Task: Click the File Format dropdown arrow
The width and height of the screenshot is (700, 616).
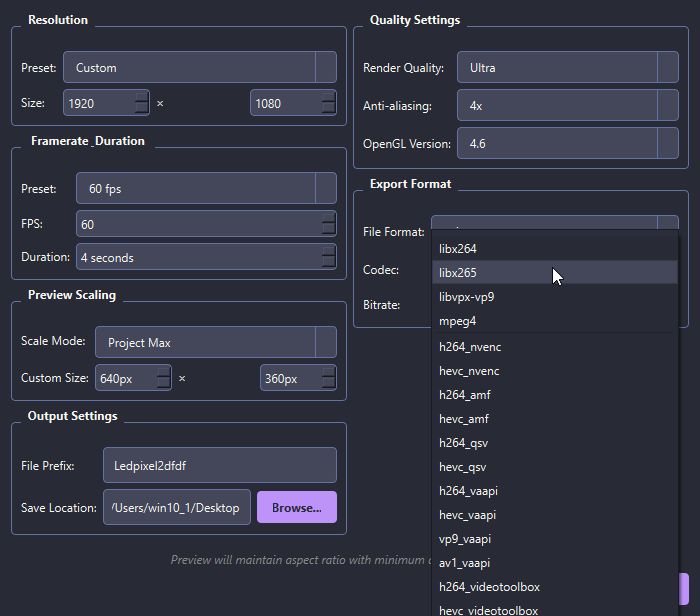Action: (668, 223)
